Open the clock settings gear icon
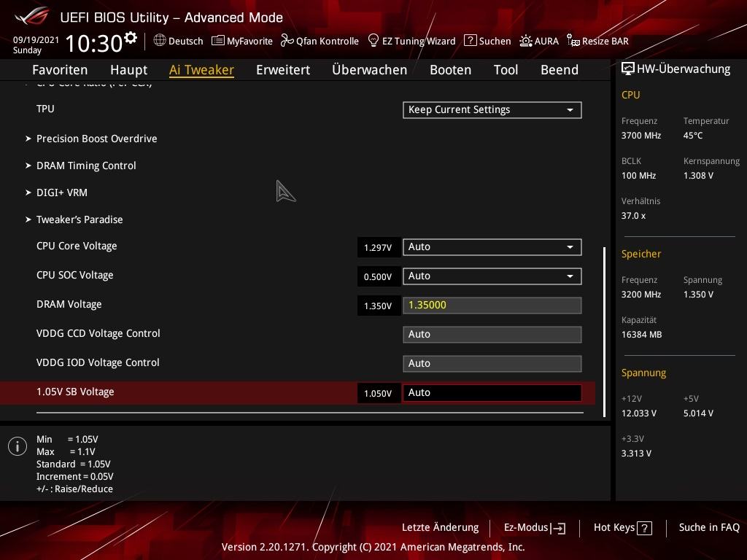747x560 pixels. tap(130, 38)
